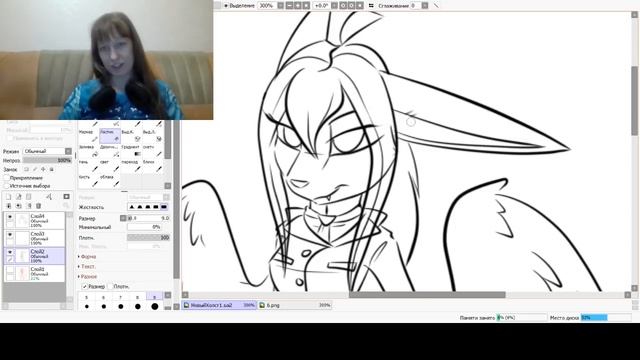Create a new layer with the blank page icon

pos(9,197)
